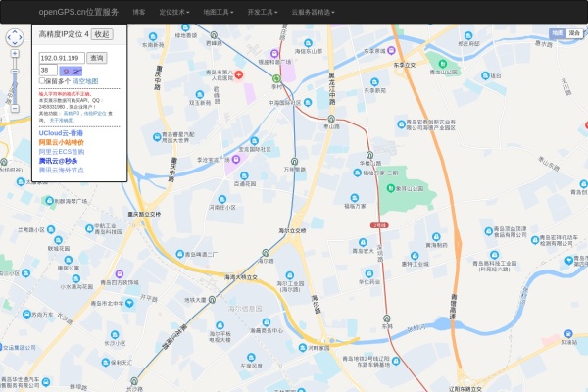Click the 青龙山公园 green park marker
Screen dimensions: 588x392
(427, 72)
